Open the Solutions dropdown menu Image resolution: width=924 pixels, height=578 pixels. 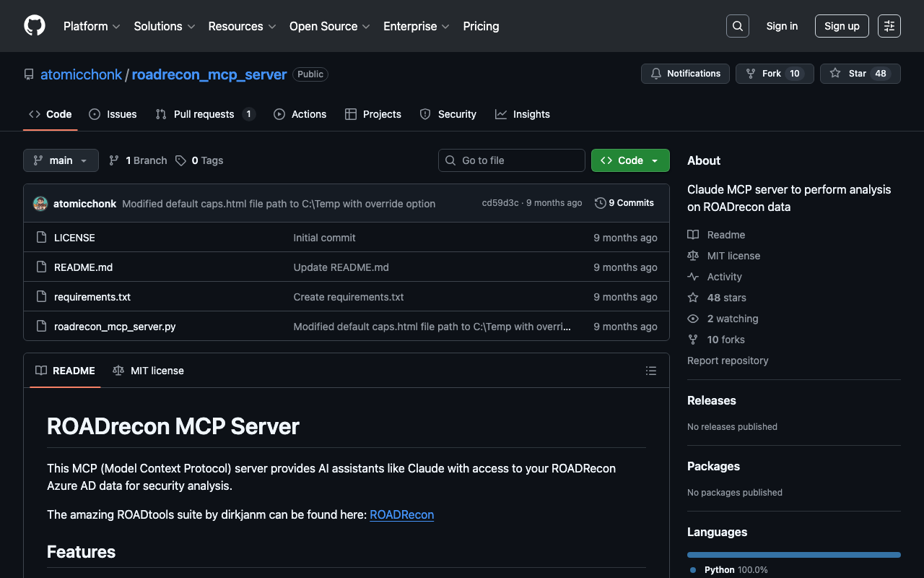pyautogui.click(x=164, y=26)
